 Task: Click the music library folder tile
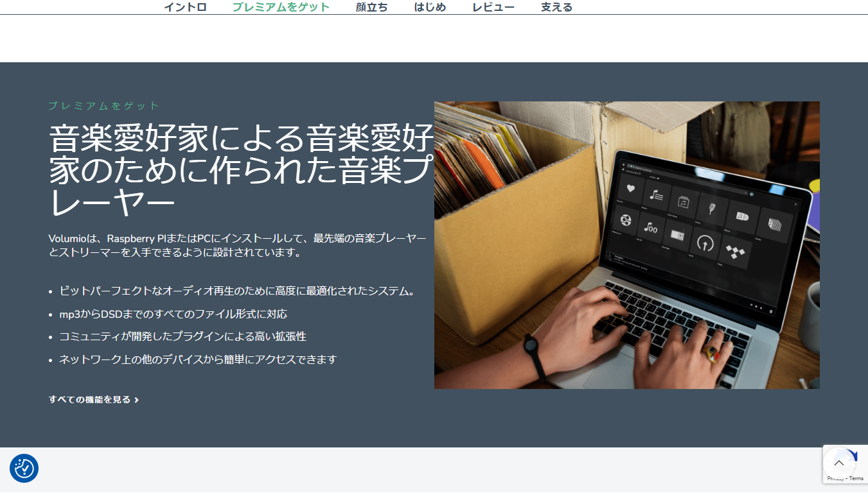tap(684, 202)
